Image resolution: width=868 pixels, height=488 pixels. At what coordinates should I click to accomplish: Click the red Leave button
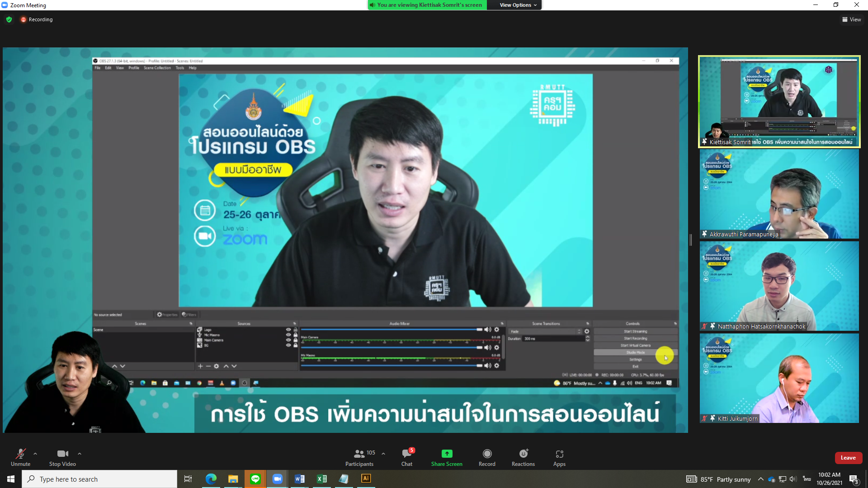coord(848,458)
